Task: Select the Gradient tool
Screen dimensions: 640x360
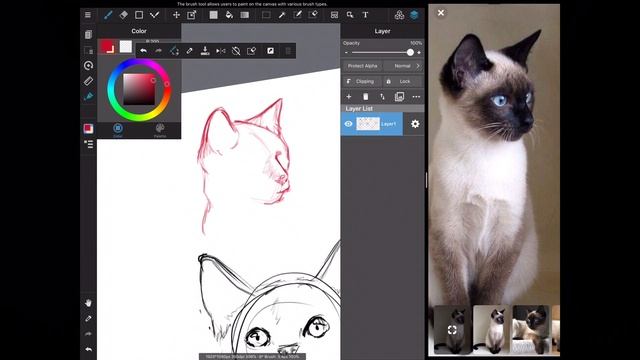Action: pyautogui.click(x=244, y=15)
